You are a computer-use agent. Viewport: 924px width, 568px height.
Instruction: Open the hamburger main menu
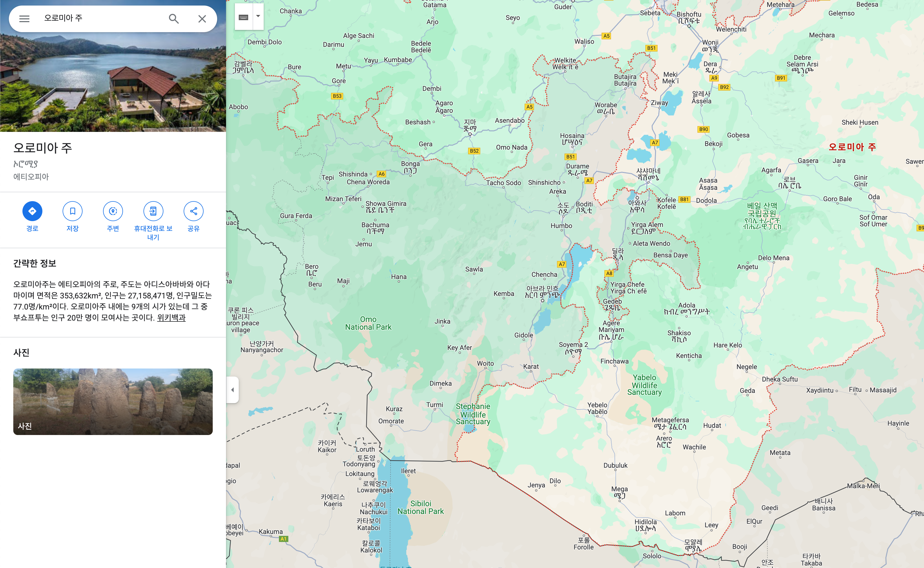click(x=24, y=19)
